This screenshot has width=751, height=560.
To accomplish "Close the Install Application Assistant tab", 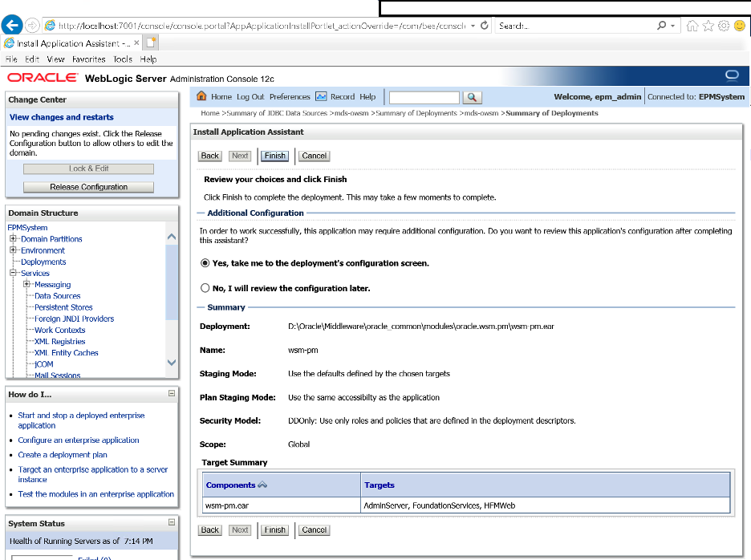I will click(136, 43).
